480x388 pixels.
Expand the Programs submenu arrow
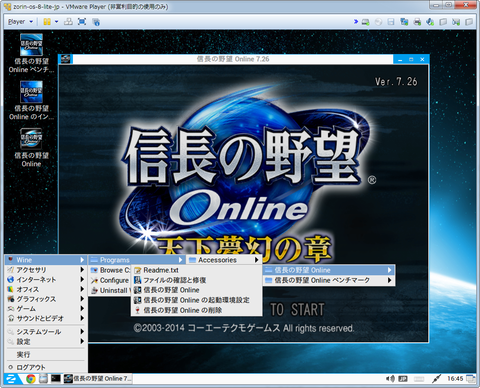click(x=180, y=260)
